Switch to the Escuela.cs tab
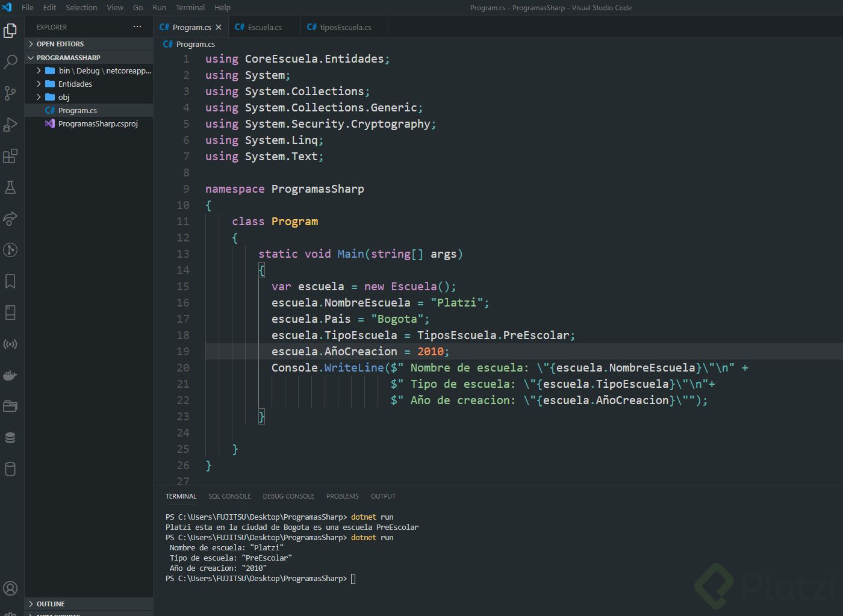The height and width of the screenshot is (616, 843). click(264, 27)
